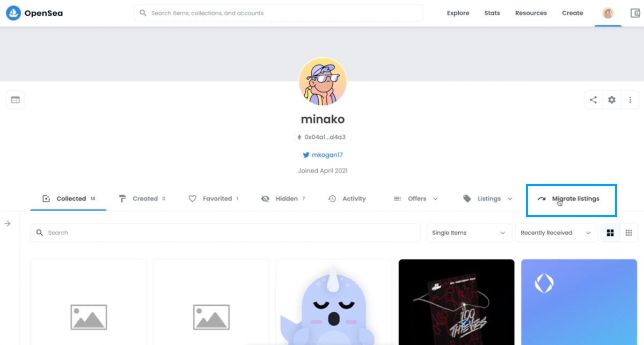
Task: Click the profile avatar in navigation bar
Action: (x=608, y=13)
